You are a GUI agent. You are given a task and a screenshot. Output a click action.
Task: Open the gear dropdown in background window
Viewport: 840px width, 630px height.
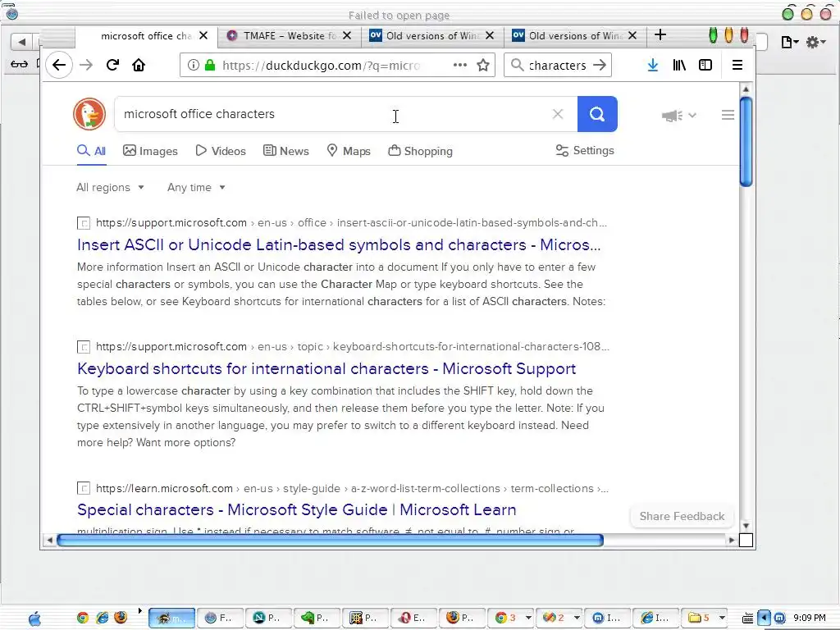tap(816, 42)
